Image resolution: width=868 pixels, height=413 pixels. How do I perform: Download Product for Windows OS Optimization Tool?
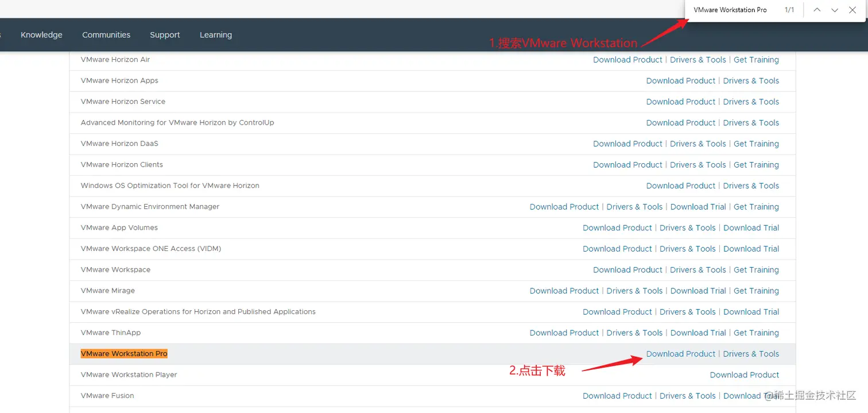(x=681, y=186)
